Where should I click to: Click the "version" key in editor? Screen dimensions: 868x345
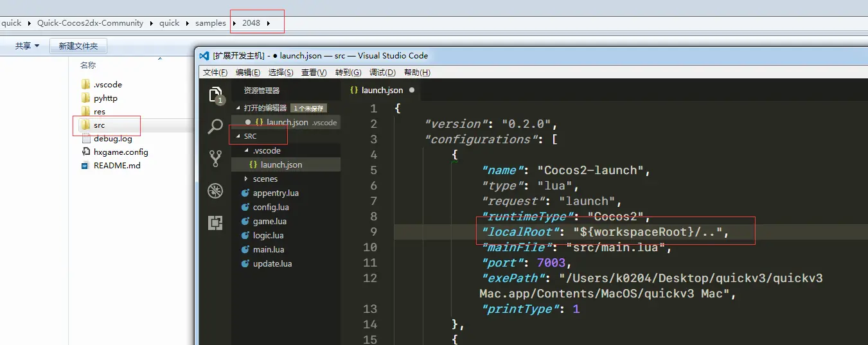[456, 124]
